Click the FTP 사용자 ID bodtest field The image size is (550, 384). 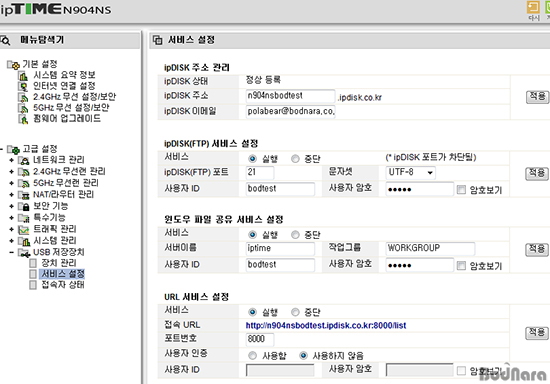[x=280, y=189]
